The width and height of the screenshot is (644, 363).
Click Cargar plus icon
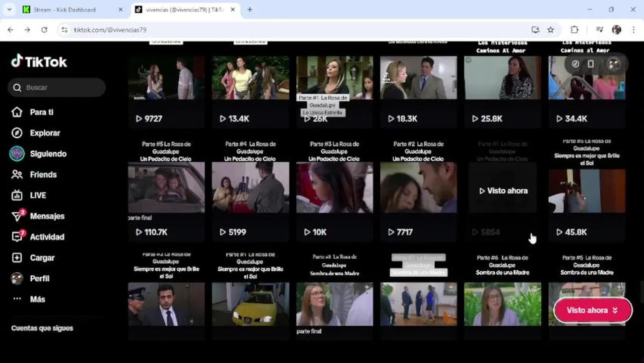point(17,258)
